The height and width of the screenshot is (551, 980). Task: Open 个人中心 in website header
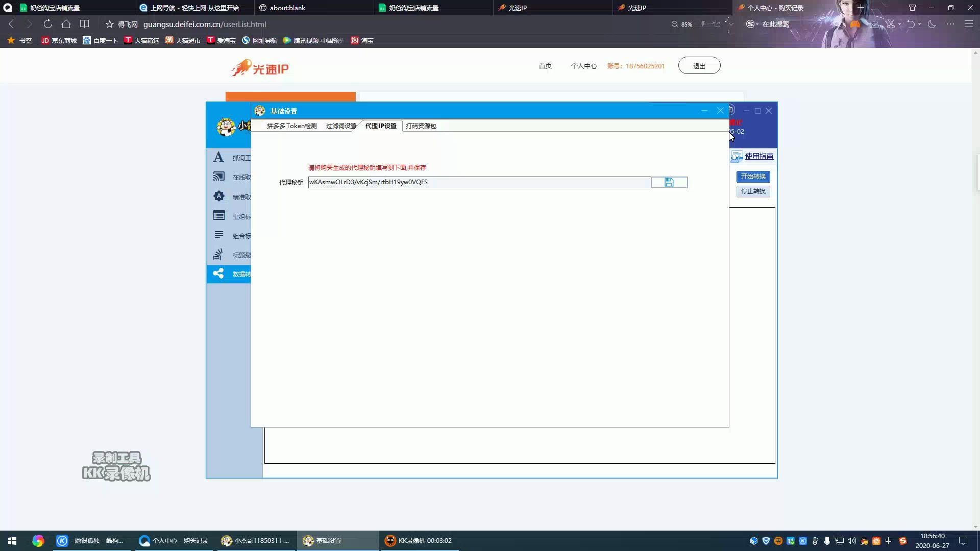pyautogui.click(x=583, y=66)
